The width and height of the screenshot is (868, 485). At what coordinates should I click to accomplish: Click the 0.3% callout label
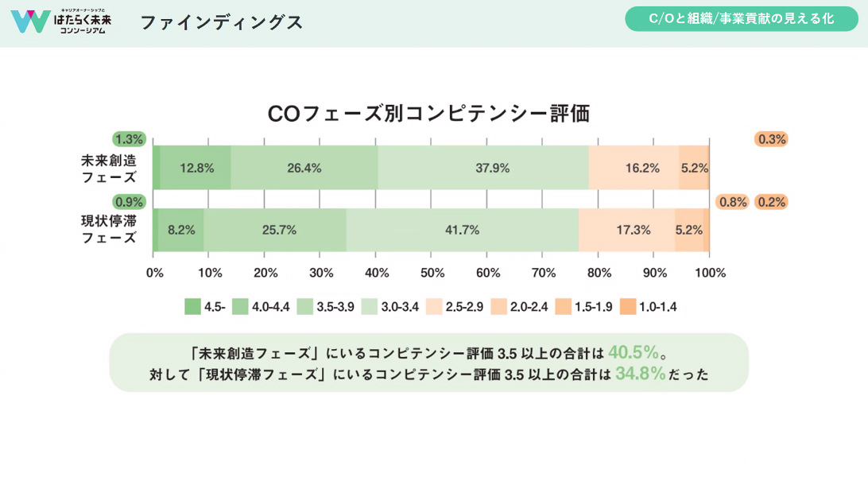(x=771, y=139)
